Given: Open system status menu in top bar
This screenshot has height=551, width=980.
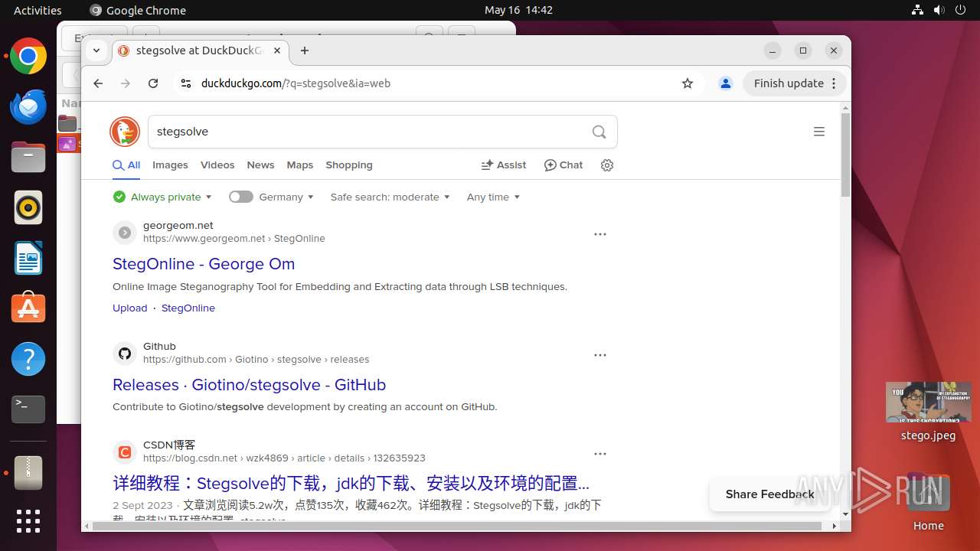Looking at the screenshot, I should tap(937, 10).
